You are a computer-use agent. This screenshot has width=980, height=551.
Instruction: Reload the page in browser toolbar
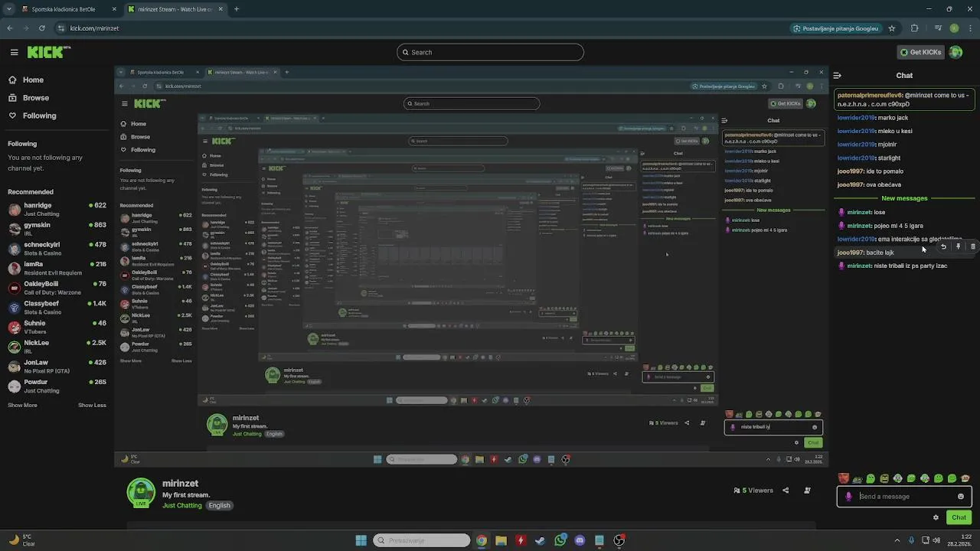coord(41,28)
